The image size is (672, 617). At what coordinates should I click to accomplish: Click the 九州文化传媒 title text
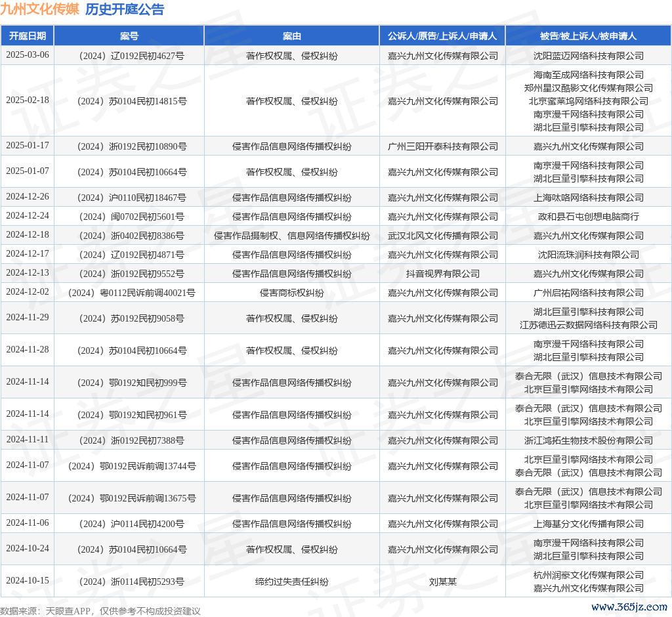click(40, 9)
